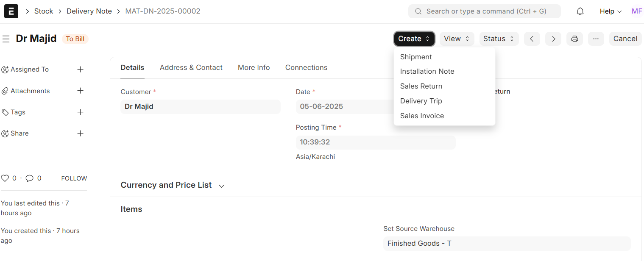Image resolution: width=644 pixels, height=261 pixels.
Task: Click the ERPNext logo in the navbar
Action: click(11, 11)
